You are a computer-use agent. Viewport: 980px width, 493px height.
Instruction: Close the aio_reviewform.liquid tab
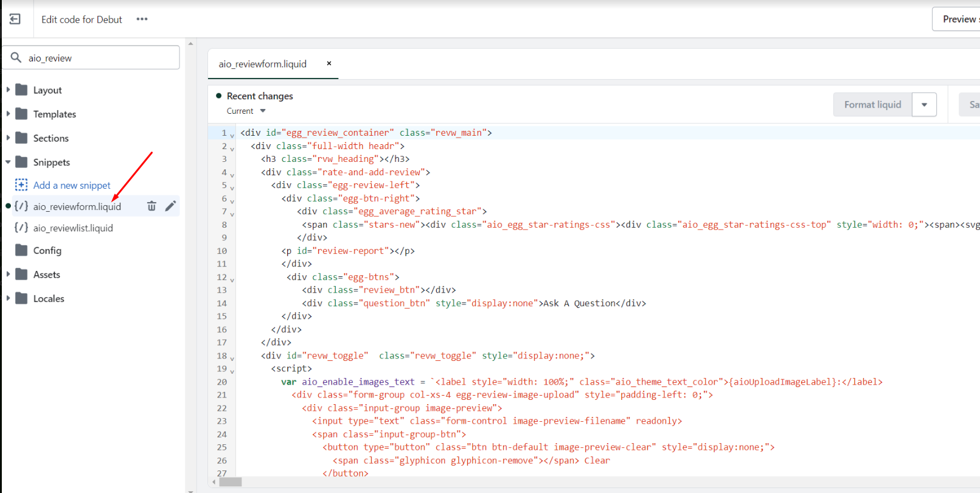pyautogui.click(x=329, y=63)
